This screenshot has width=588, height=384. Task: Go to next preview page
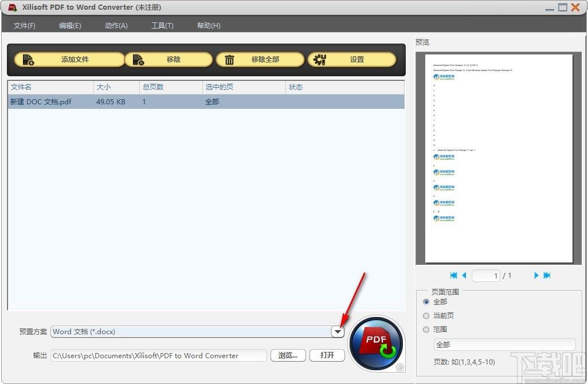(x=536, y=276)
